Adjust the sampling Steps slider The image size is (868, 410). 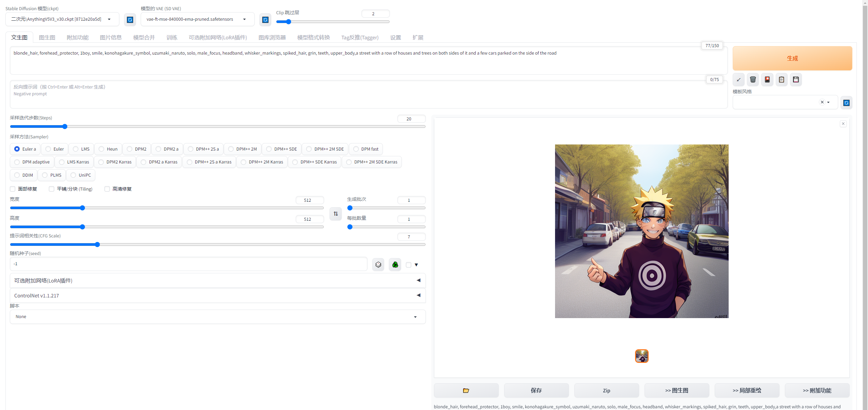coord(218,126)
